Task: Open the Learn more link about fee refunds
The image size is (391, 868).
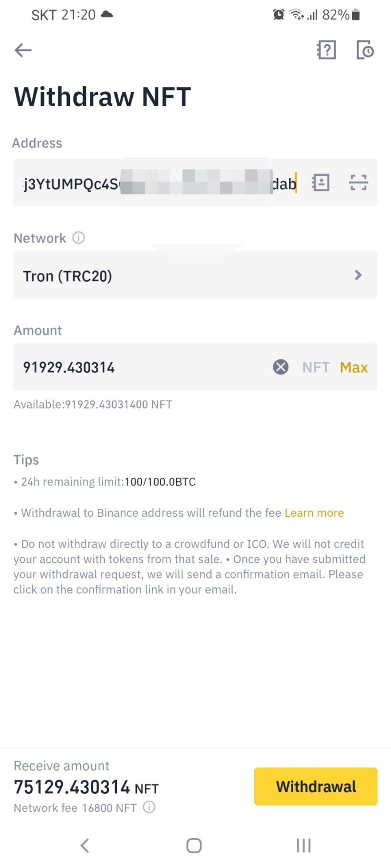Action: 314,513
